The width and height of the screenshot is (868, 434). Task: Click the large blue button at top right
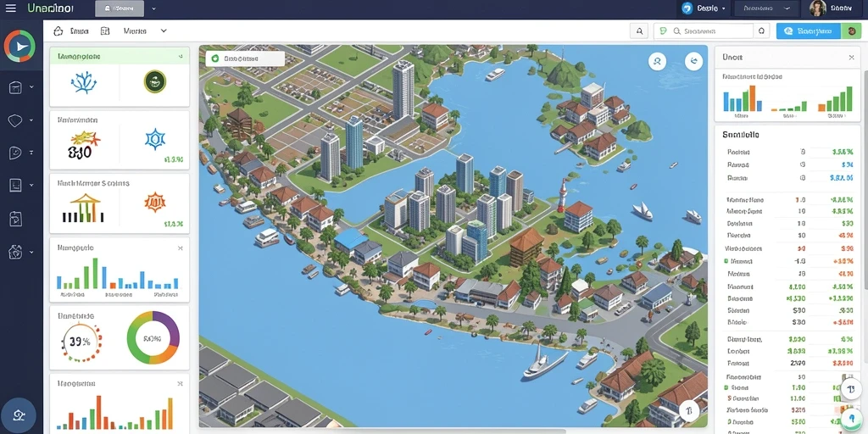click(x=808, y=31)
